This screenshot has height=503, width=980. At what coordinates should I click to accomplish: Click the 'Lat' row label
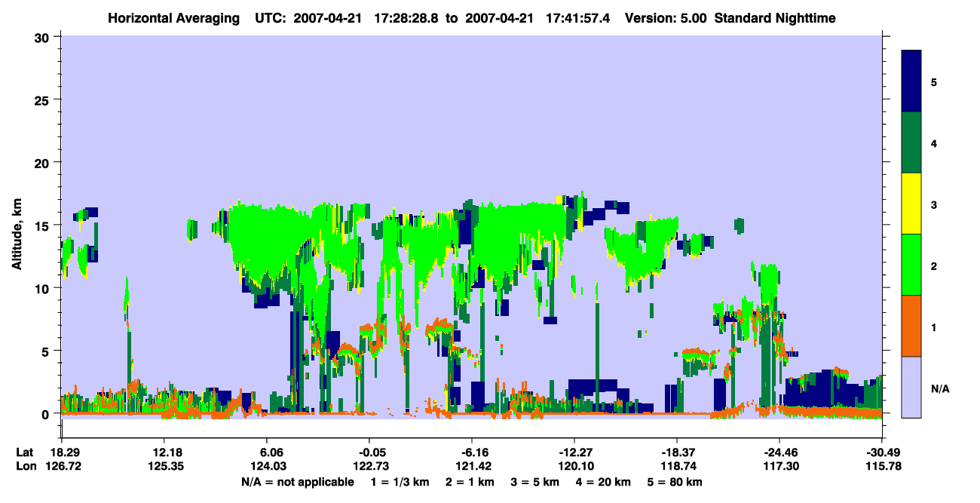pos(24,452)
